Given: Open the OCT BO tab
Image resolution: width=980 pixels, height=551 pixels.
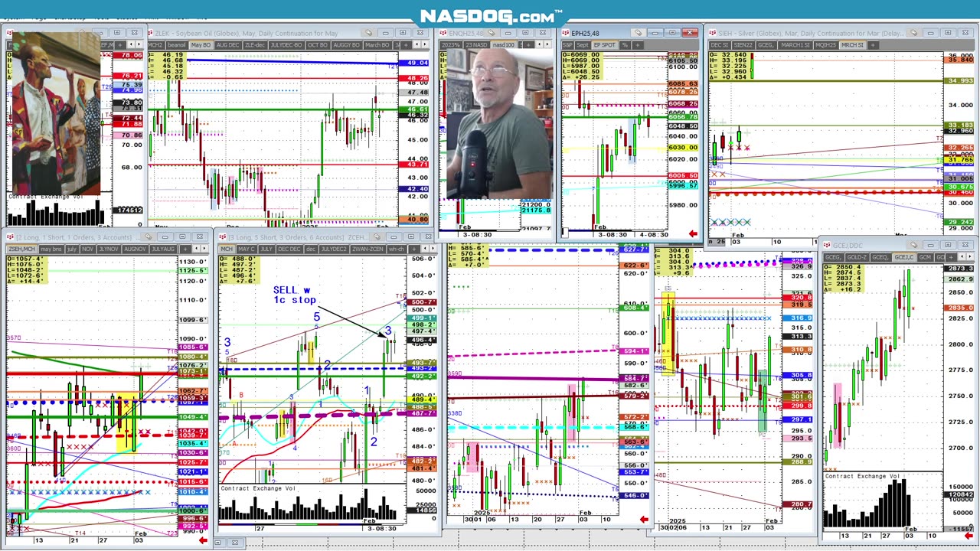Looking at the screenshot, I should [318, 45].
